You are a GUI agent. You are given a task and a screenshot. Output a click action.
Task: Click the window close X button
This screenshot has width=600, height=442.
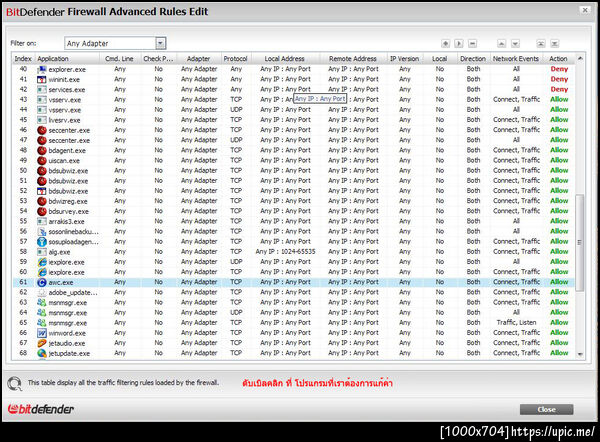tap(585, 10)
